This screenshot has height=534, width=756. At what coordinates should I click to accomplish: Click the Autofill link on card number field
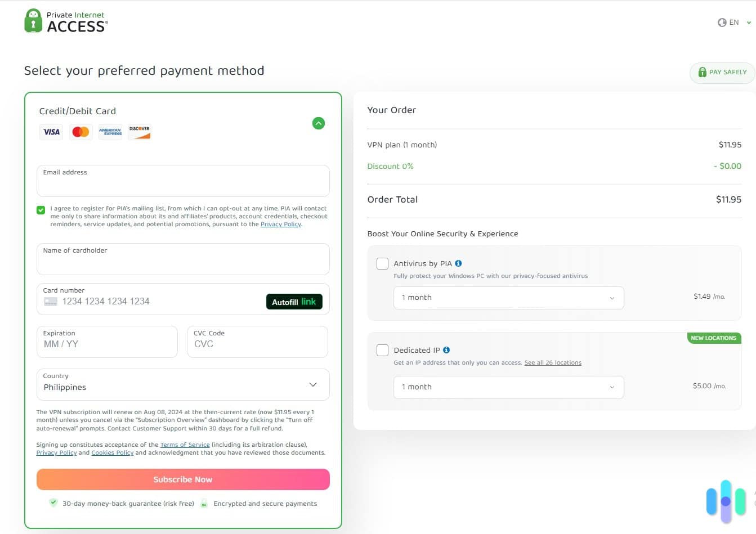point(294,301)
